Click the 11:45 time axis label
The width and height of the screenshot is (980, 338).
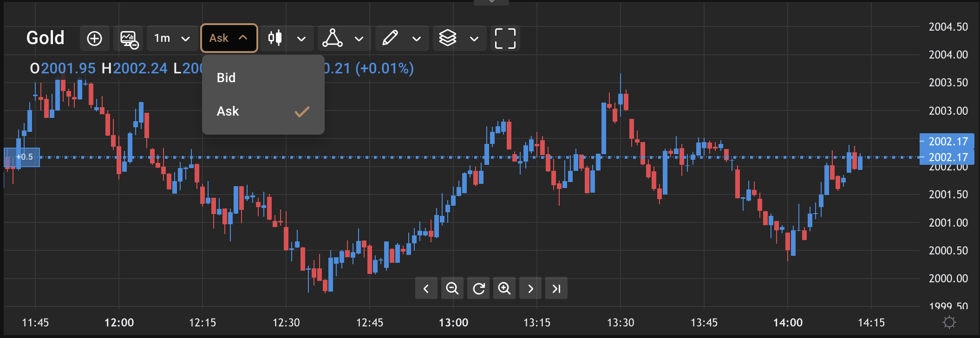tap(35, 323)
